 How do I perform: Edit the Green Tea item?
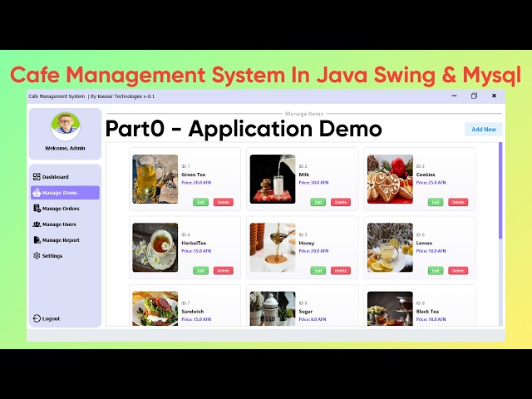click(x=200, y=202)
